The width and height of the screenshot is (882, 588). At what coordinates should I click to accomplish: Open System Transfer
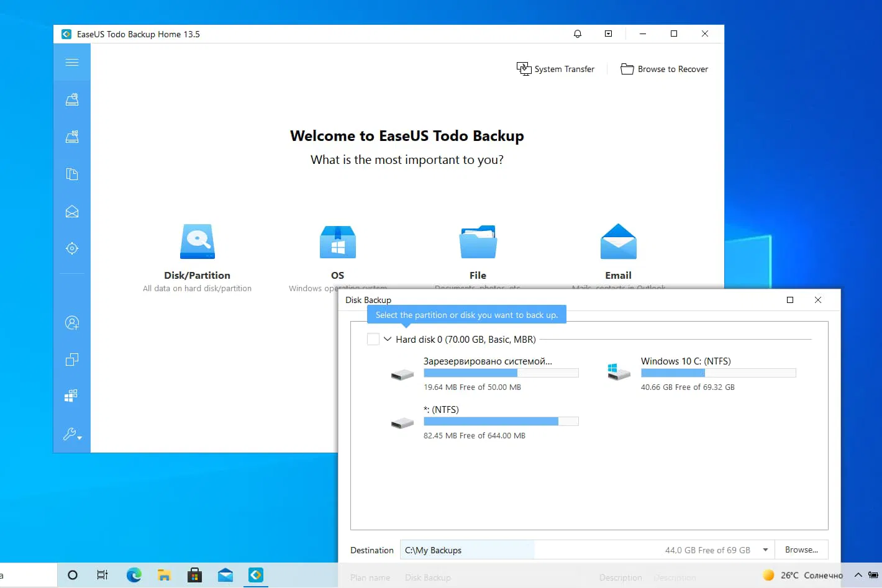pos(555,69)
